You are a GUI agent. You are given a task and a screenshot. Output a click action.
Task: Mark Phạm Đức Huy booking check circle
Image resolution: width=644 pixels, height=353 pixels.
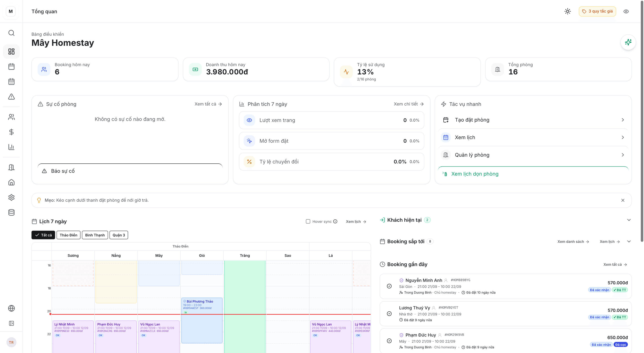[x=389, y=341]
